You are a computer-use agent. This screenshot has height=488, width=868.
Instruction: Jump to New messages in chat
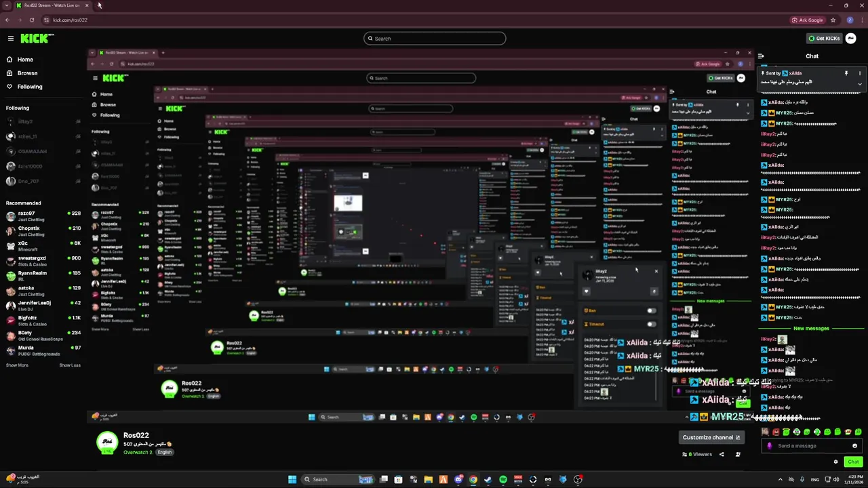point(811,329)
